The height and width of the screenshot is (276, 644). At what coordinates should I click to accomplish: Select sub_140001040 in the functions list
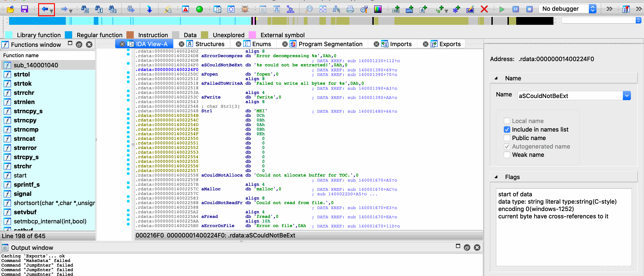pyautogui.click(x=48, y=65)
